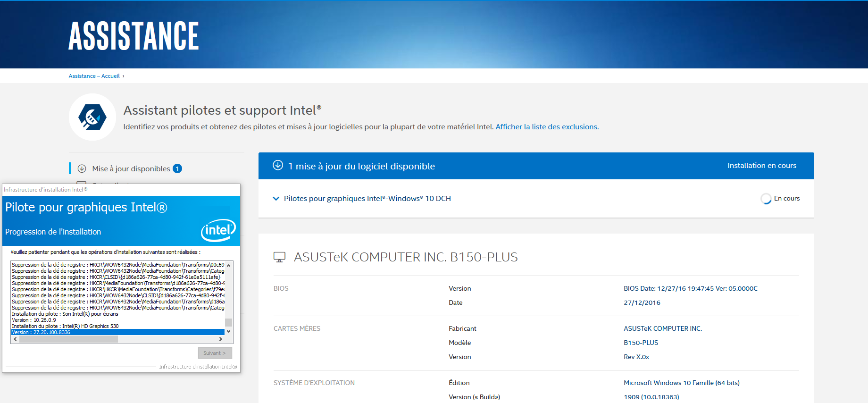Screen dimensions: 868x403
Task: Click the Modèle value B150-PLUS
Action: point(641,343)
